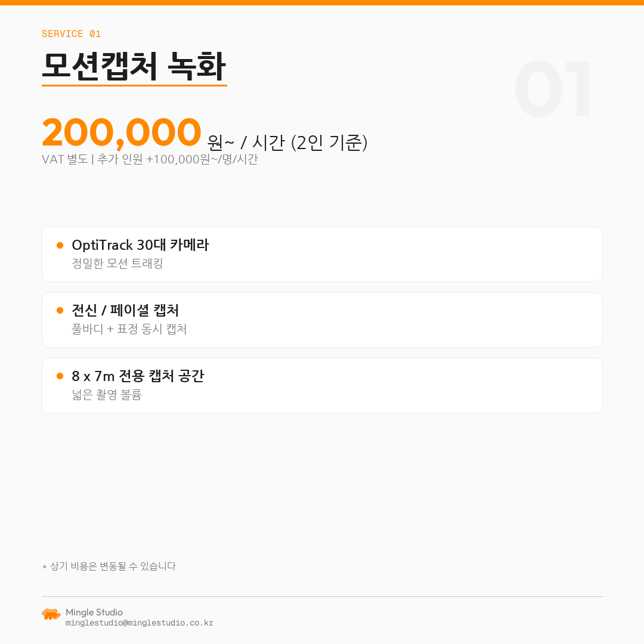Click the orange bar at the top
The width and height of the screenshot is (644, 644).
click(x=322, y=2)
